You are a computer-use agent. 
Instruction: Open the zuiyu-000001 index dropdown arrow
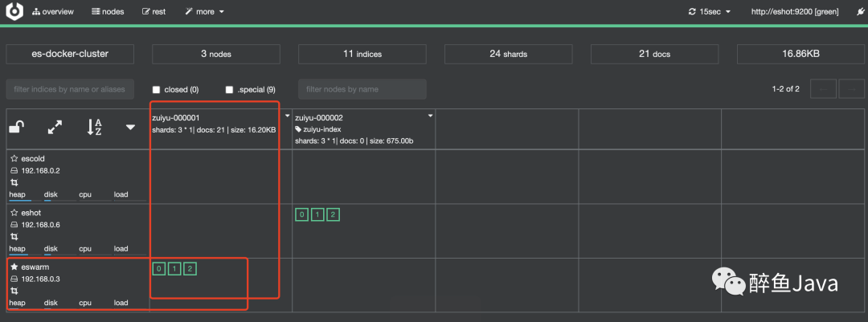pyautogui.click(x=287, y=116)
